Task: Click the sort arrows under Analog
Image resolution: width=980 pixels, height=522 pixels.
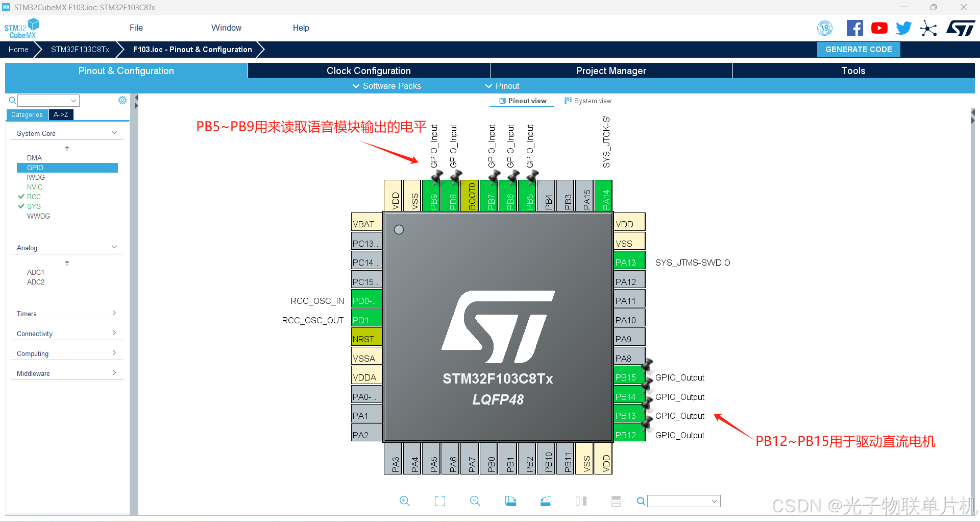Action: click(67, 263)
